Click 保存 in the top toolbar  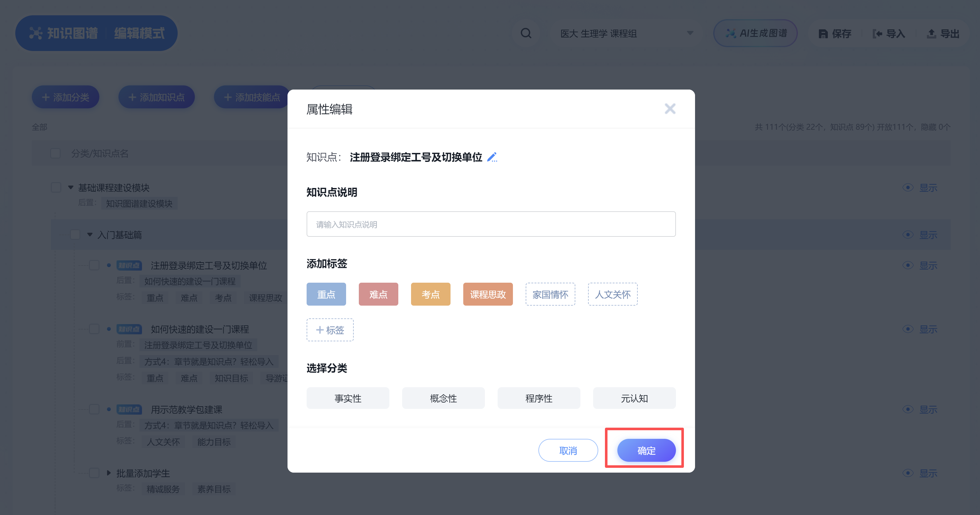click(x=835, y=33)
